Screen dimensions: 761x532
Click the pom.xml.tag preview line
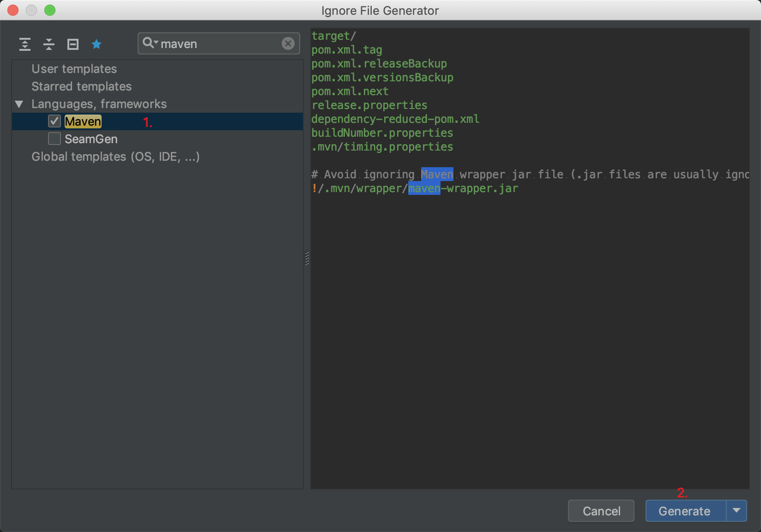click(347, 50)
